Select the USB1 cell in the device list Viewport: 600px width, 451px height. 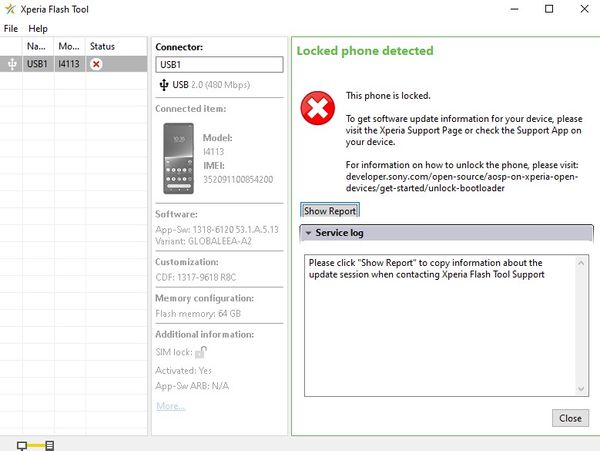coord(37,64)
